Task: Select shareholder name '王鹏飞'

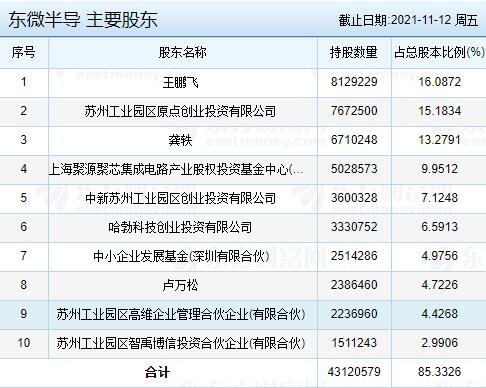Action: (180, 82)
